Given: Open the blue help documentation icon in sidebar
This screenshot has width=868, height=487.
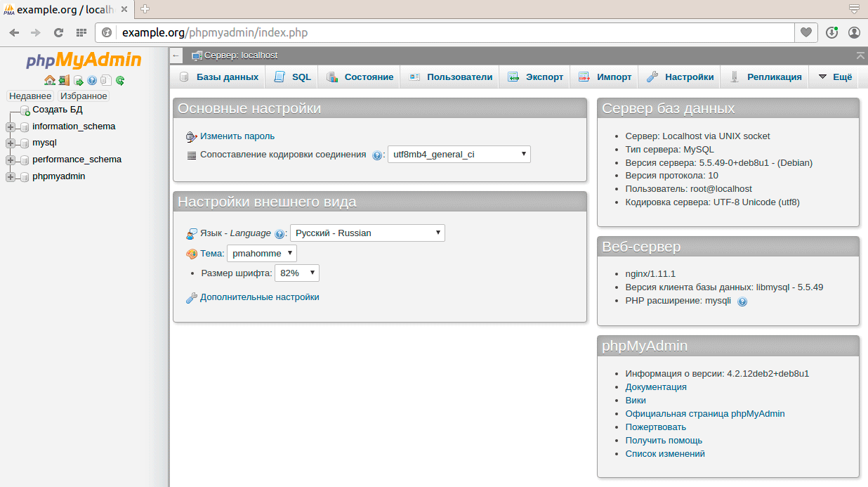Looking at the screenshot, I should [x=92, y=80].
